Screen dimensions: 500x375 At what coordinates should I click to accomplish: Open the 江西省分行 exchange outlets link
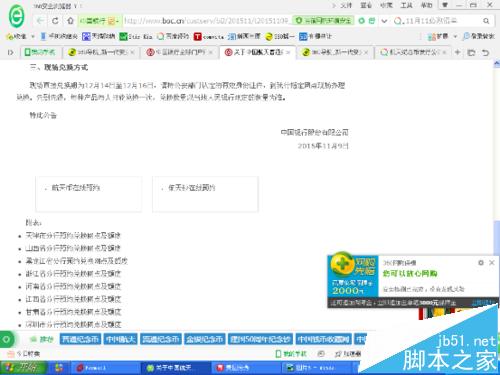[73, 299]
